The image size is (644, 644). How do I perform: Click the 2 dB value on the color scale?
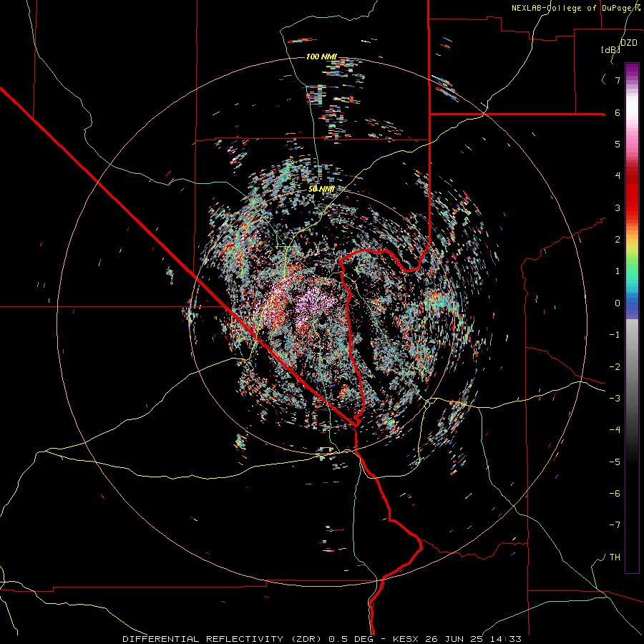pyautogui.click(x=618, y=240)
